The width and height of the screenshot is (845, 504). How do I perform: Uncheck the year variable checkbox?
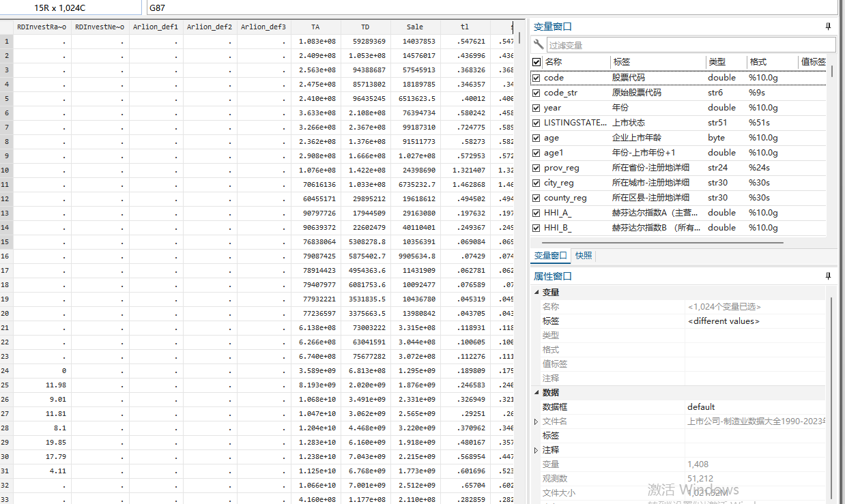pos(536,108)
